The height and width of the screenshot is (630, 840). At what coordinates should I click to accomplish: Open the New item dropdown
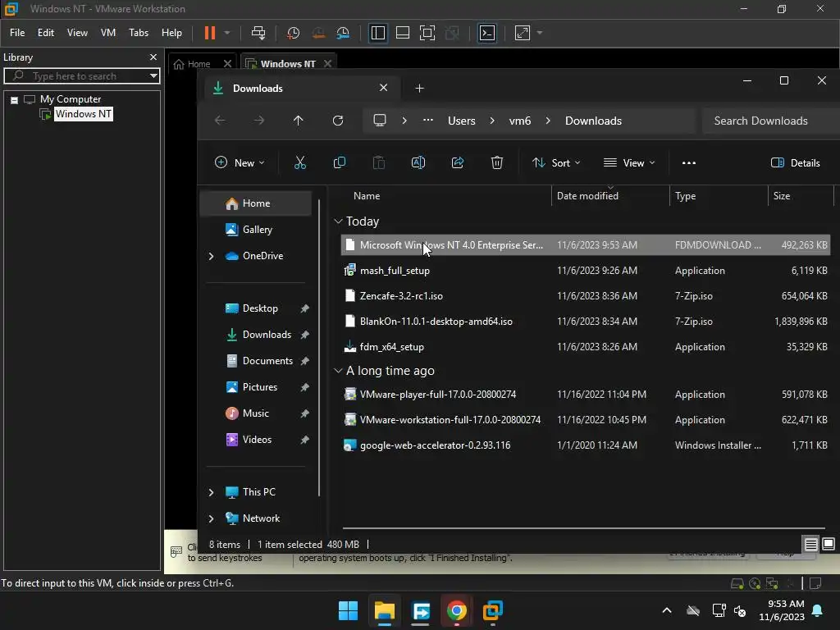point(240,163)
